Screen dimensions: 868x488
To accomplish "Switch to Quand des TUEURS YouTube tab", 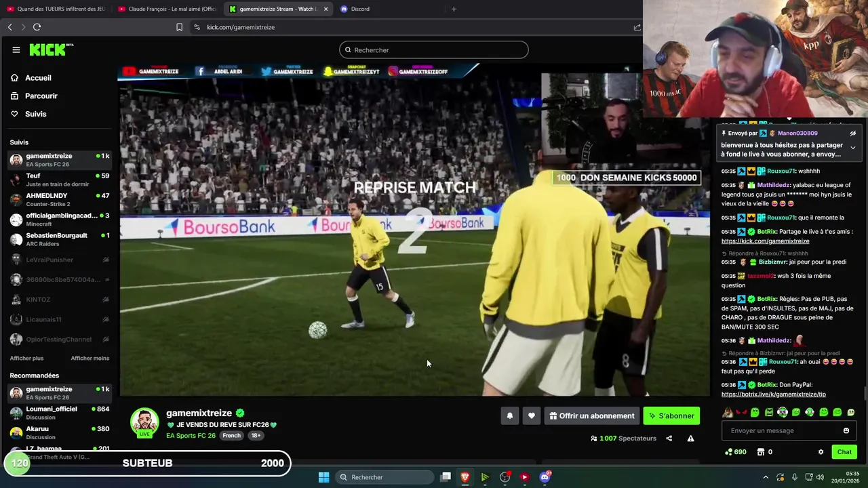I will tap(56, 9).
